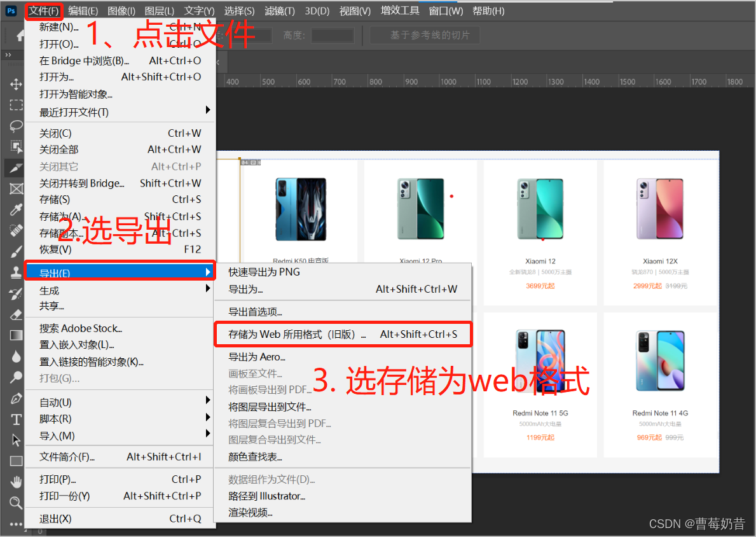Select the Clone Stamp tool

pos(16,272)
